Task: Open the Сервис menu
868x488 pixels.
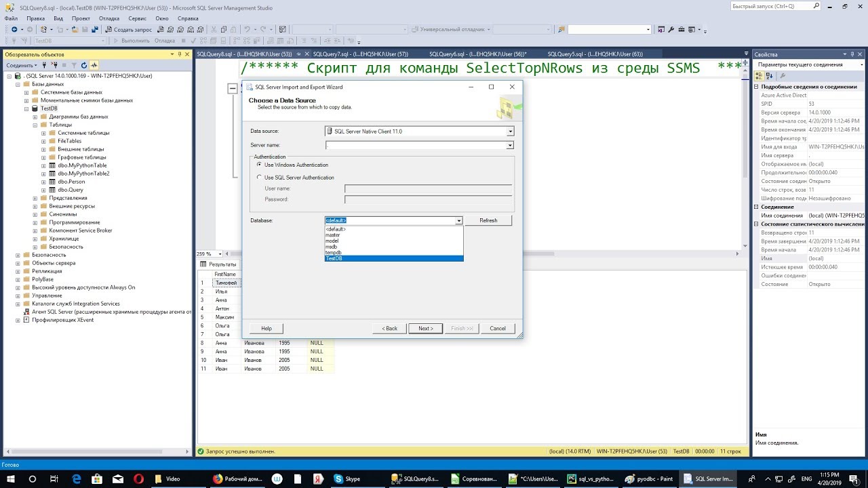Action: [137, 18]
